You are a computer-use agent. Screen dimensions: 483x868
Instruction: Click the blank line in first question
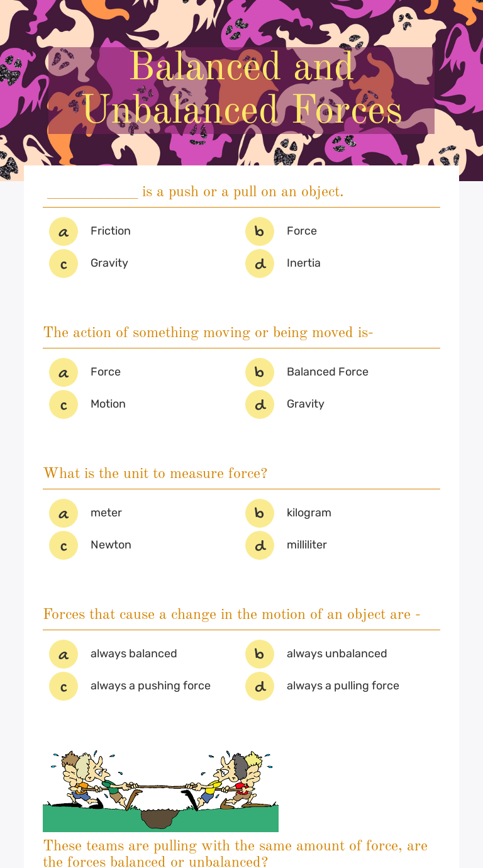click(92, 192)
